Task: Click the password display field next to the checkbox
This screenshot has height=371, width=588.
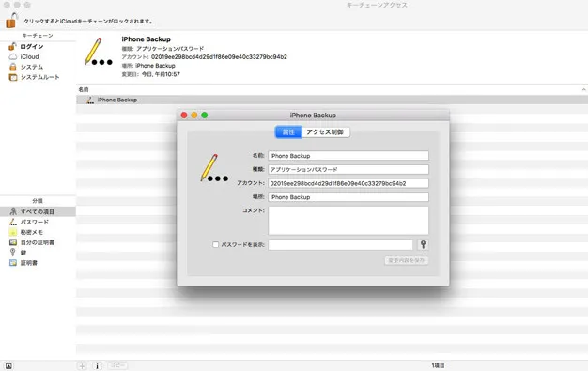Action: point(341,244)
